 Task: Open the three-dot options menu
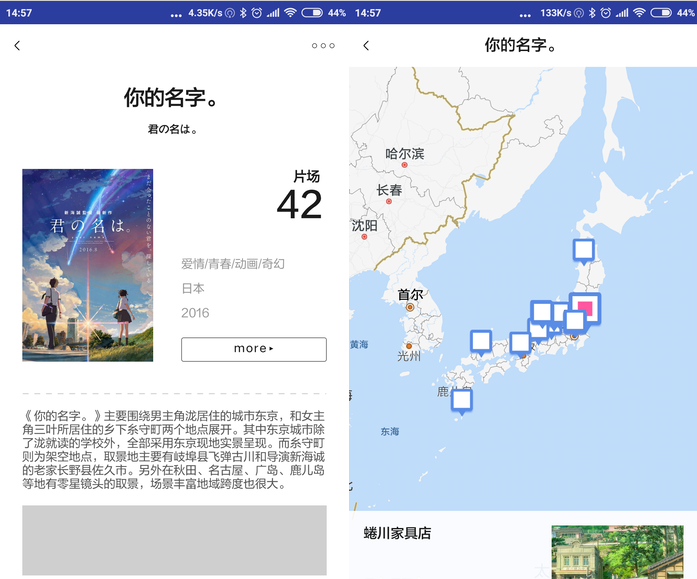point(322,46)
